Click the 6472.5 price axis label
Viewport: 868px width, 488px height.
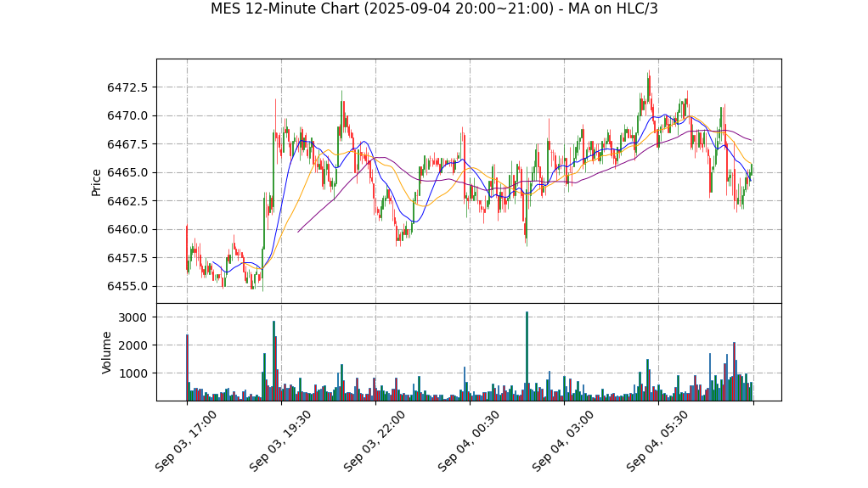pyautogui.click(x=127, y=87)
